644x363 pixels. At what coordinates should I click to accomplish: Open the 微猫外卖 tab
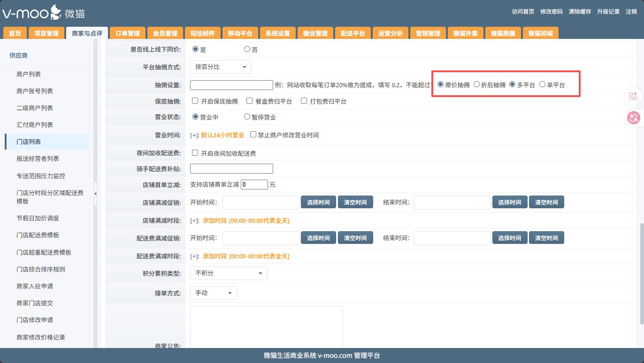(465, 33)
